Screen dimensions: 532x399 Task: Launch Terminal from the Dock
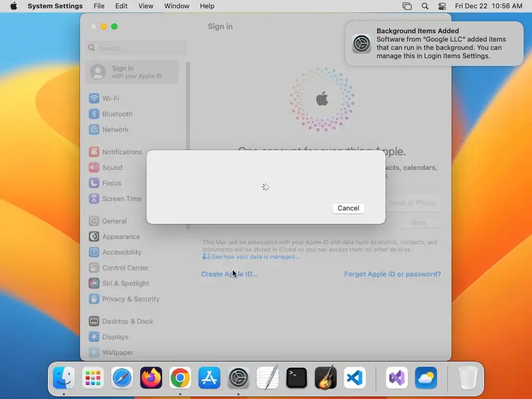coord(297,378)
